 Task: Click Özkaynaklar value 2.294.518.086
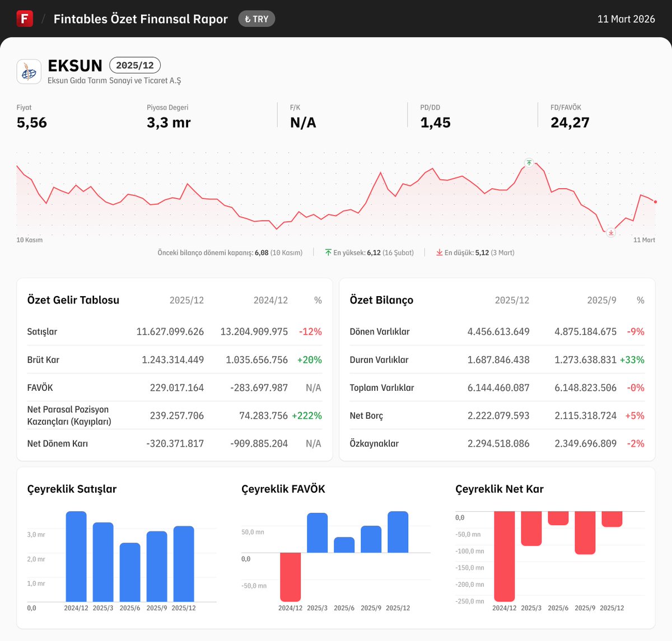click(498, 443)
